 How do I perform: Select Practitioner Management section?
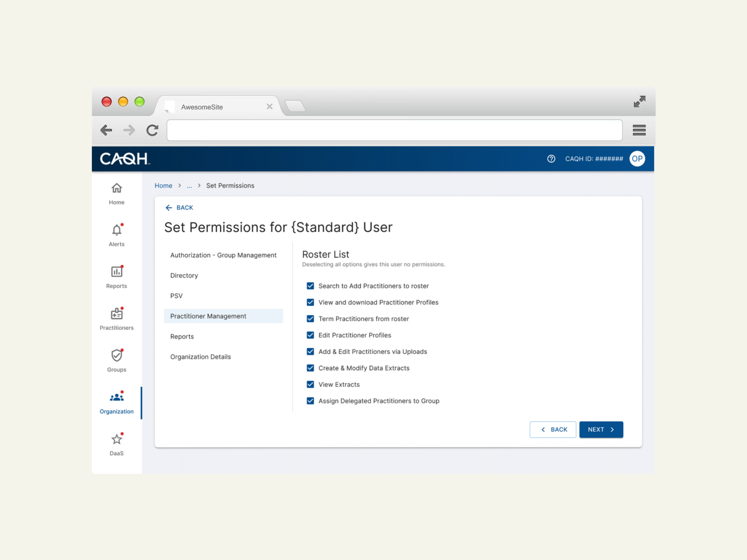point(223,316)
